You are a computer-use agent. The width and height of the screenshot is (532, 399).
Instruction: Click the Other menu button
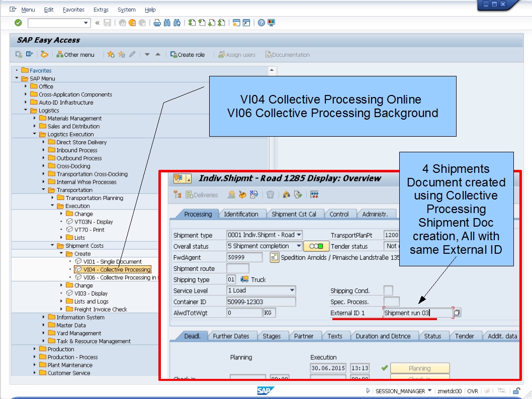75,55
